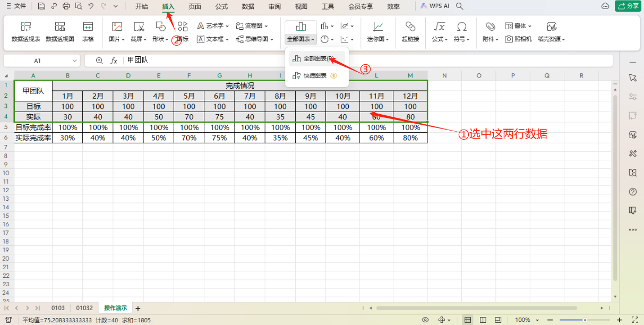644x325 pixels.
Task: Open the 文件 file menu
Action: (16, 6)
